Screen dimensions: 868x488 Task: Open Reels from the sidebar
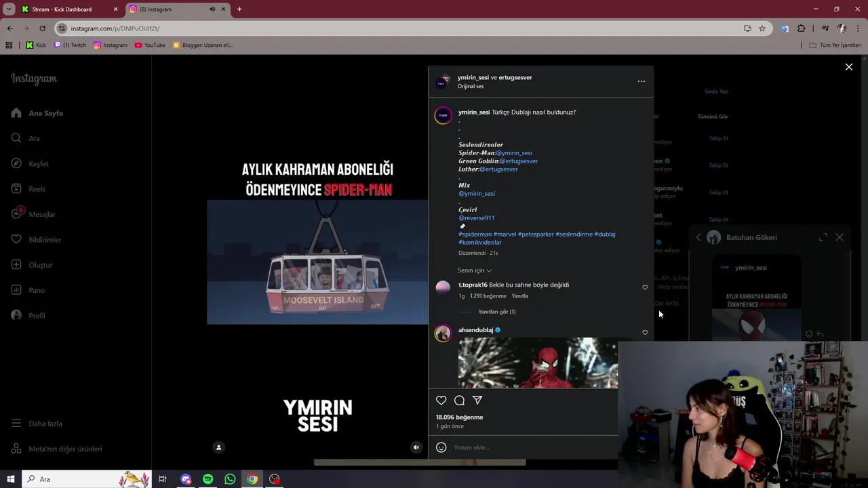coord(28,189)
